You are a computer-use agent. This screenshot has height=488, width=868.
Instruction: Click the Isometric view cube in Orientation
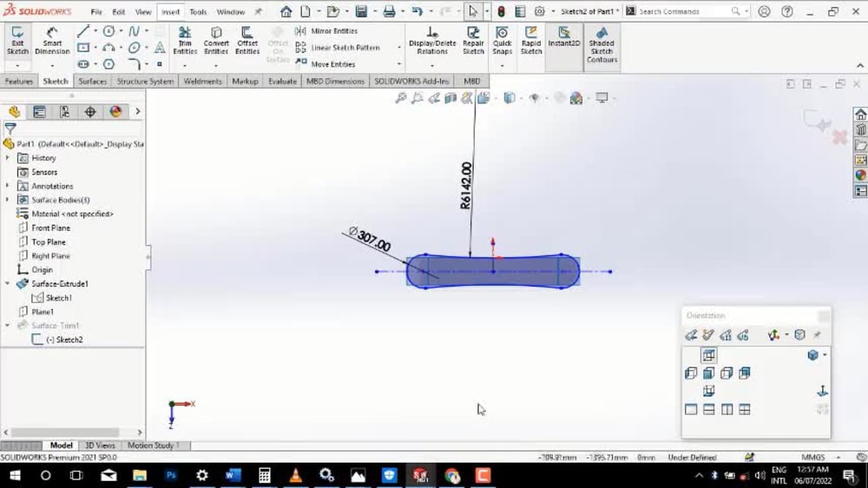click(812, 355)
